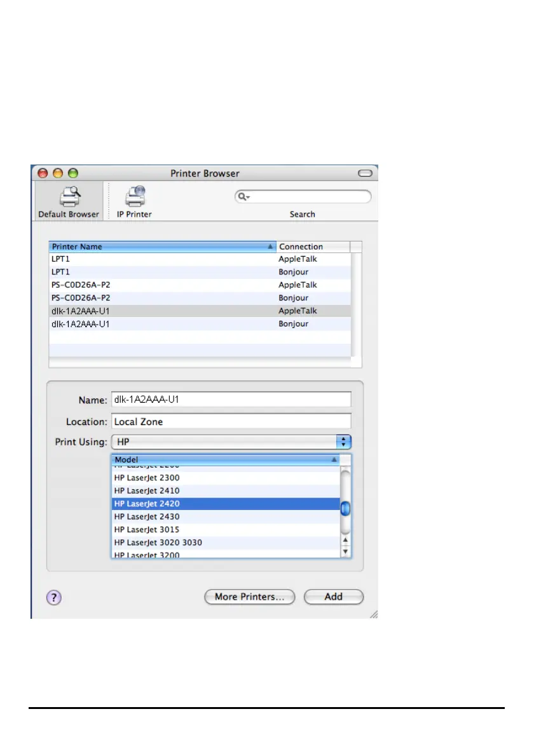Select the dlk-1A2AAA-U1 AppleTalk row

point(200,311)
